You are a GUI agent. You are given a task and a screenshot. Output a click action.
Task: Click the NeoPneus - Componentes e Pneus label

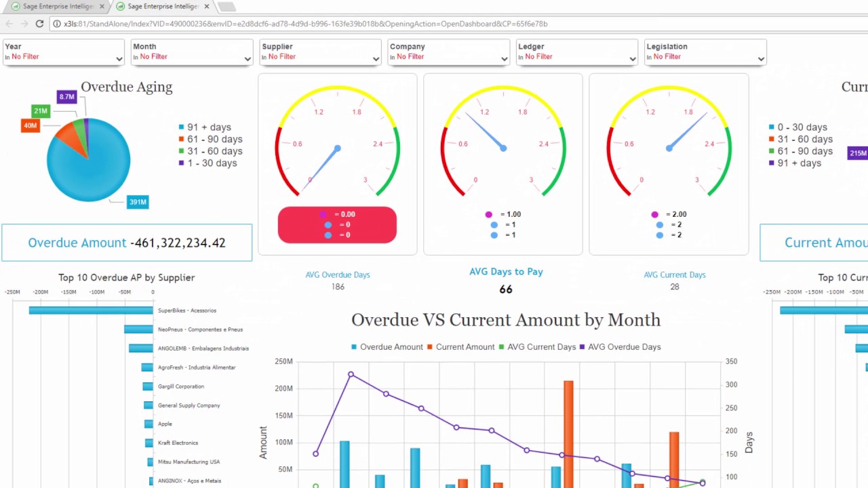200,329
